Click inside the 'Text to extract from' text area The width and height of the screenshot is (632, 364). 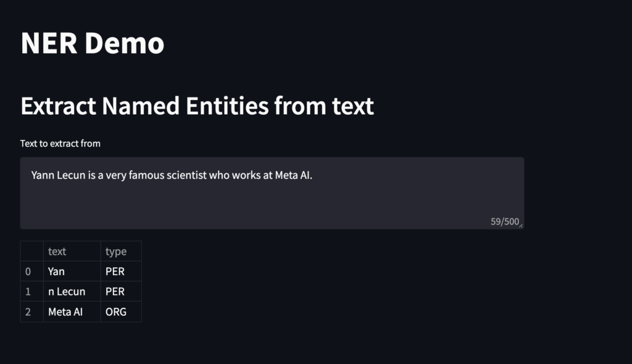tap(272, 197)
